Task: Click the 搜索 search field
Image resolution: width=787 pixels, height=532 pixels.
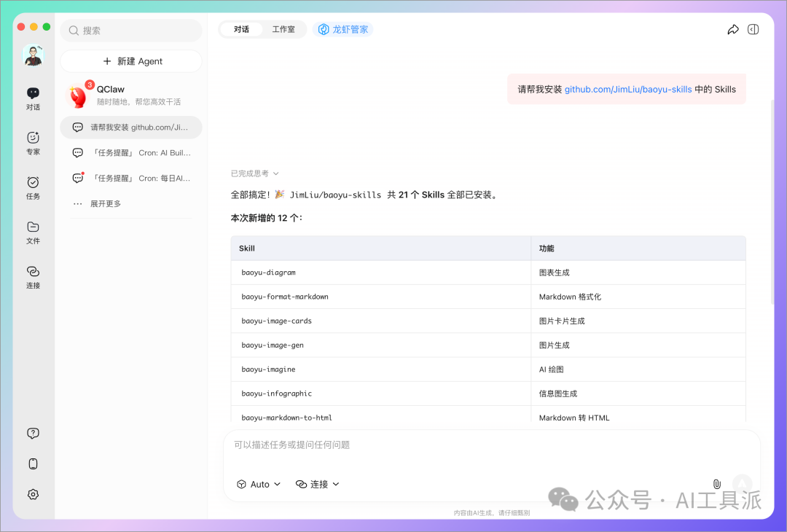Action: pos(131,31)
